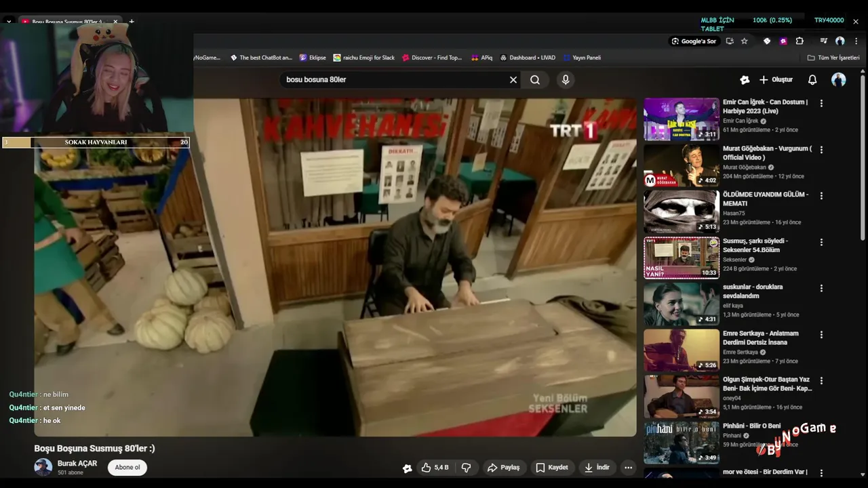Activate voice search microphone
The height and width of the screenshot is (488, 868).
(x=566, y=80)
